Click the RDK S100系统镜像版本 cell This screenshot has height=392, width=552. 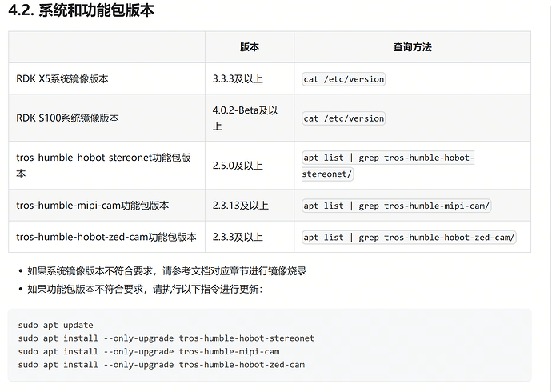click(x=106, y=118)
